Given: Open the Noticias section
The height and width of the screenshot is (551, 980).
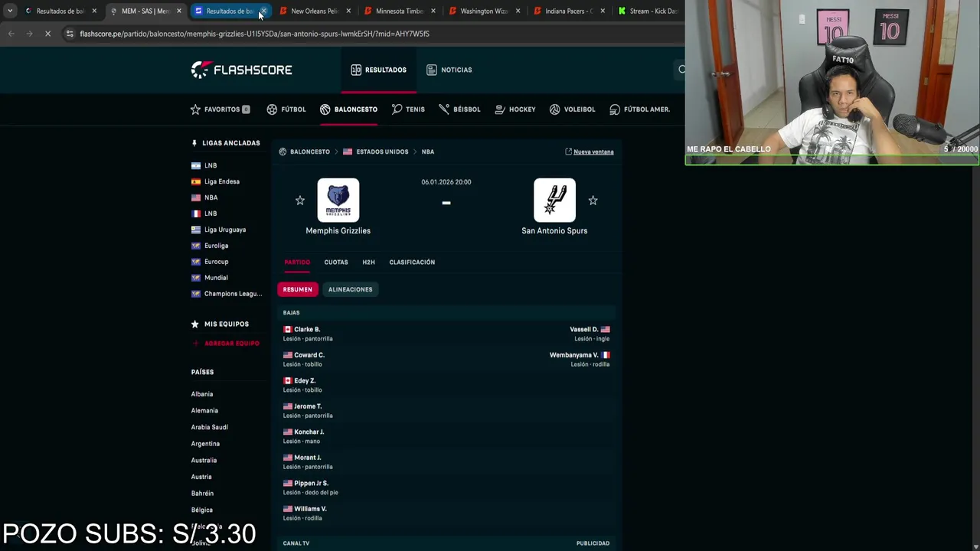Looking at the screenshot, I should click(449, 70).
